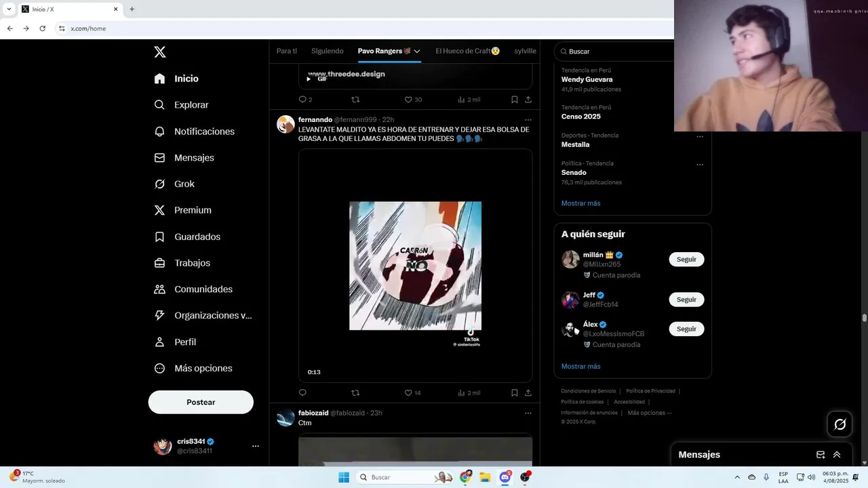Open Premium in the sidebar
The width and height of the screenshot is (868, 488).
pos(182,210)
